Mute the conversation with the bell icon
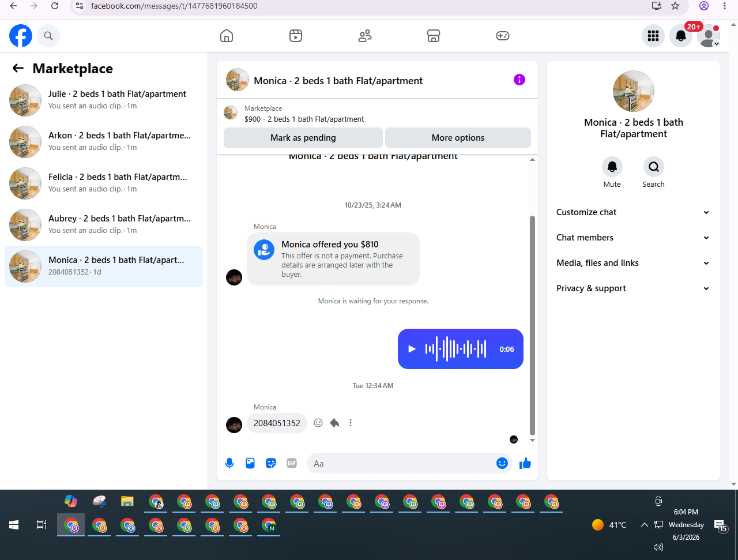738x560 pixels. (612, 167)
